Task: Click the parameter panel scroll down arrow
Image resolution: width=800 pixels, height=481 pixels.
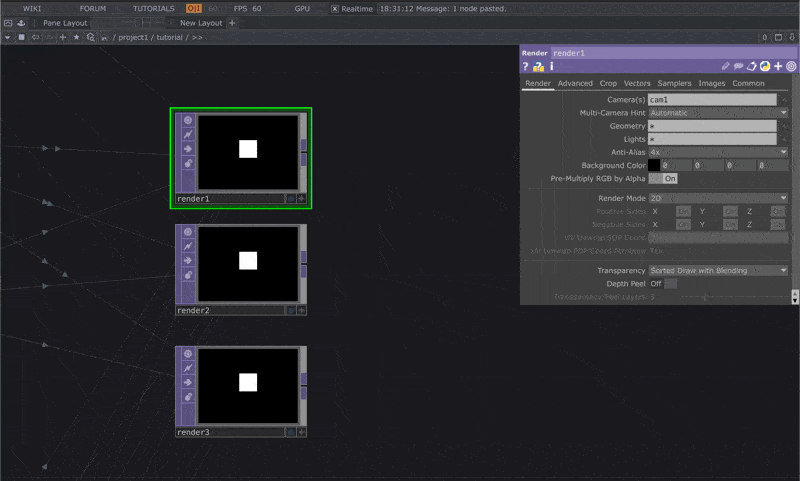Action: click(795, 300)
